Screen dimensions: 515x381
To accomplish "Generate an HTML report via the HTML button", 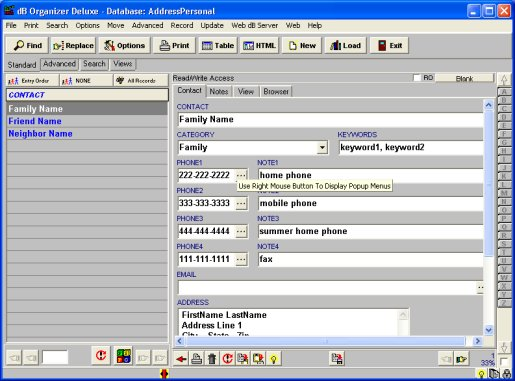I will tap(259, 45).
